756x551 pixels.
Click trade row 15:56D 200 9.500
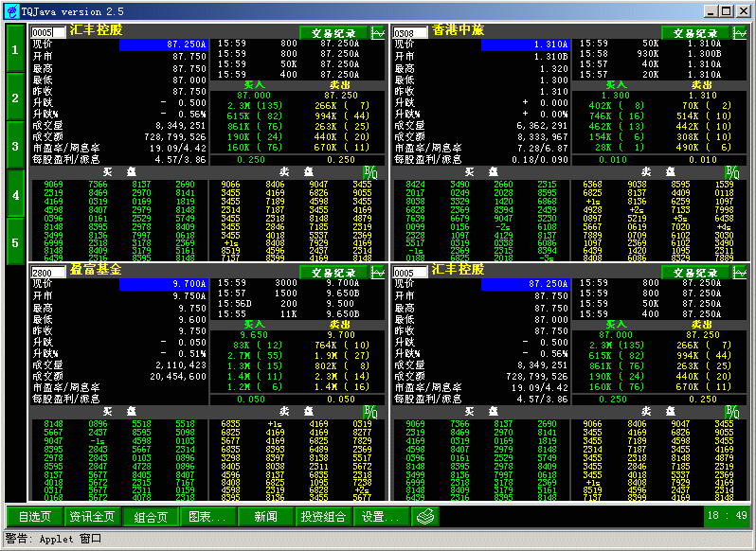[288, 304]
